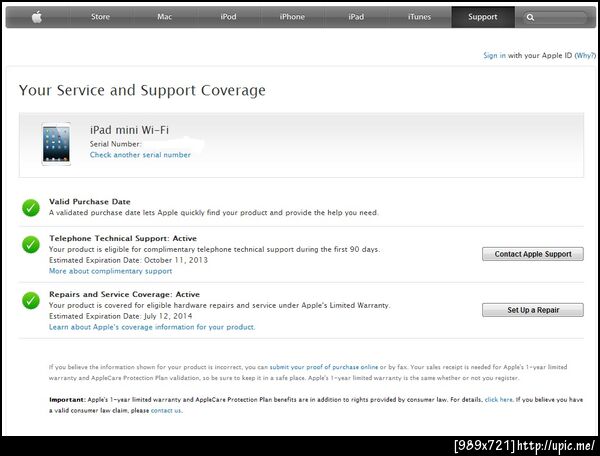Screen dimensions: 600x456
Task: Follow the click here consumer law link
Action: 498,399
